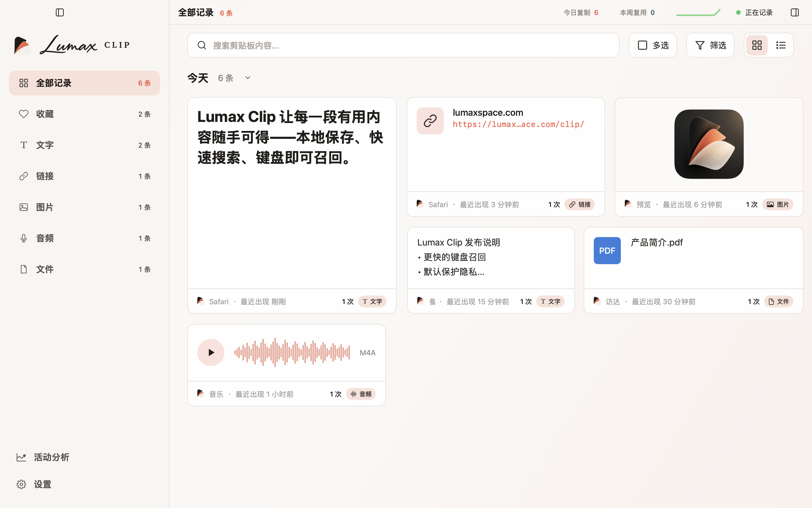Toggle the right side panel icon

pyautogui.click(x=795, y=12)
